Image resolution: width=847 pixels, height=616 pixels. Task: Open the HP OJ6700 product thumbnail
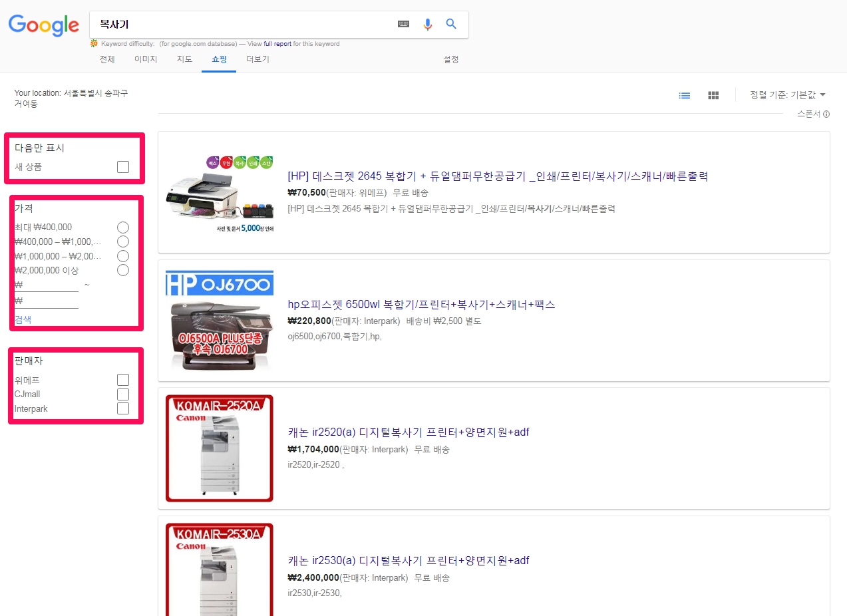pyautogui.click(x=219, y=320)
